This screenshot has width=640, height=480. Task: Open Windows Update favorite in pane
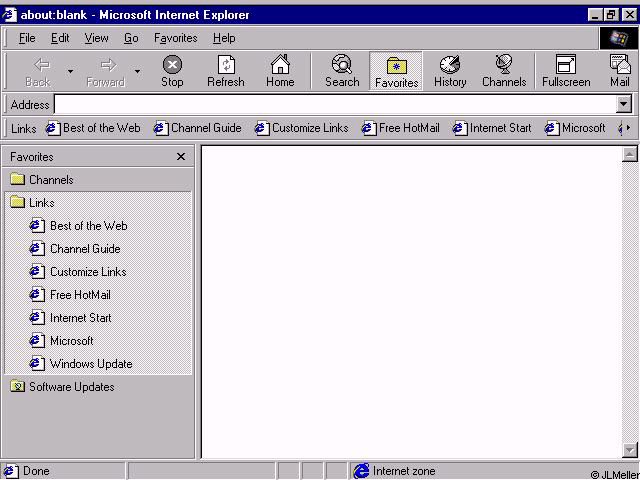[x=81, y=363]
